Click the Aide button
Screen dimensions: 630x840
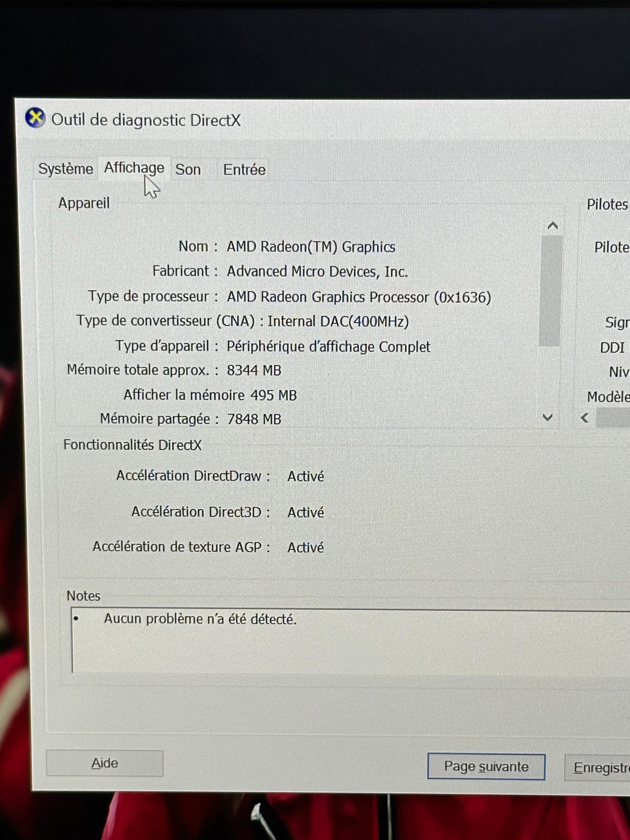[105, 763]
